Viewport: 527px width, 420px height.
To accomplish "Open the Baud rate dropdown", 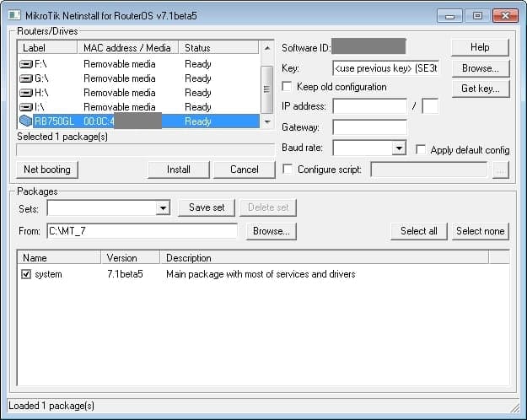I will click(399, 148).
